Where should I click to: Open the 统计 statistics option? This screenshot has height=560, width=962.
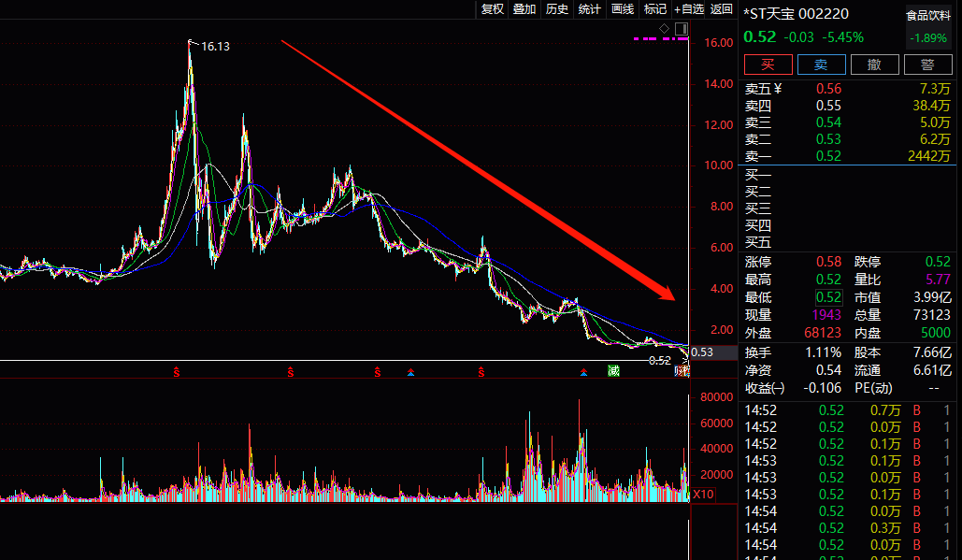point(590,9)
